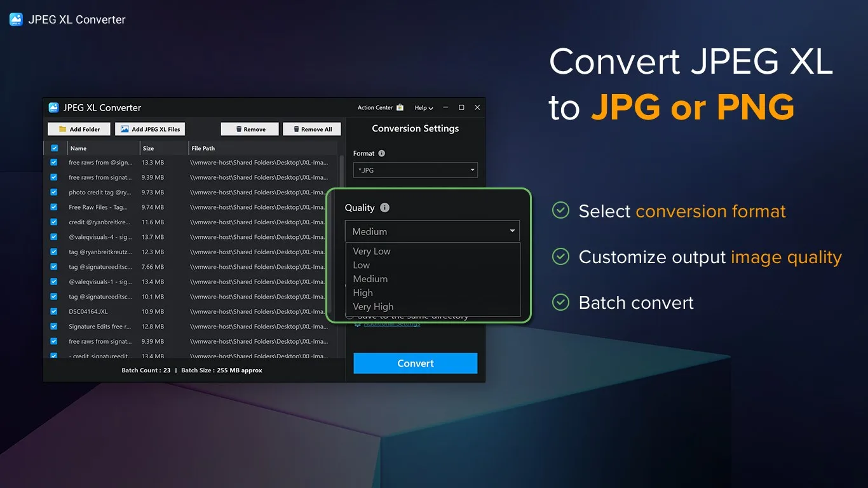Close the JPEG XL Converter window
Viewport: 868px width, 488px height.
477,107
